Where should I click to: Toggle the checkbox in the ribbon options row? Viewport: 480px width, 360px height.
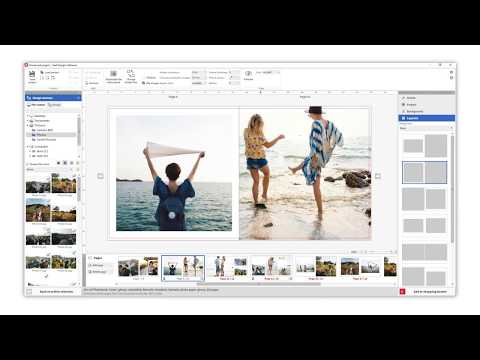pyautogui.click(x=144, y=83)
